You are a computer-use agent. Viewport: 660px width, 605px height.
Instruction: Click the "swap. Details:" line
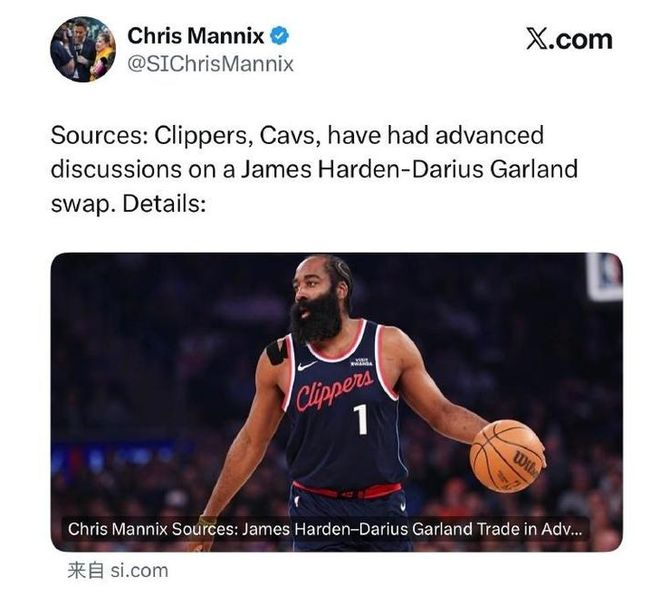[x=128, y=204]
